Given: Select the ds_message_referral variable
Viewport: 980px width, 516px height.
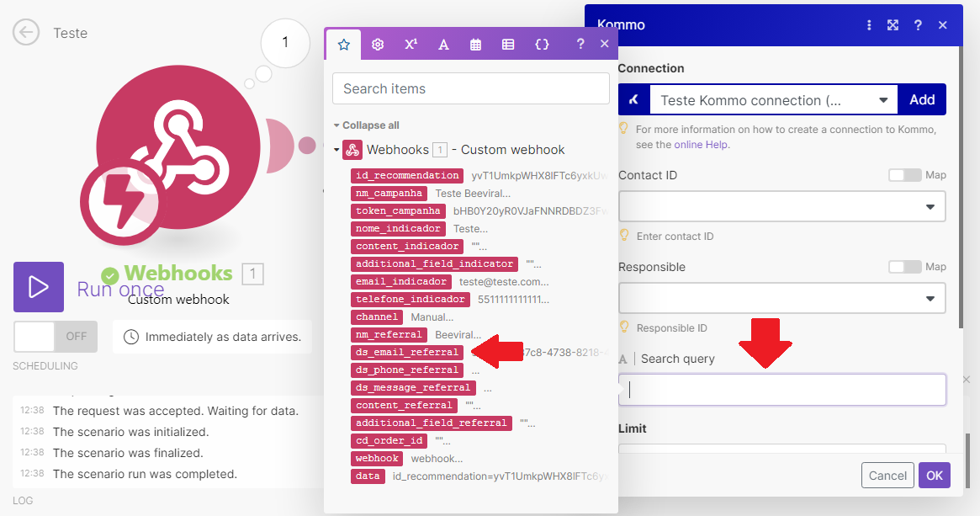Looking at the screenshot, I should (413, 388).
